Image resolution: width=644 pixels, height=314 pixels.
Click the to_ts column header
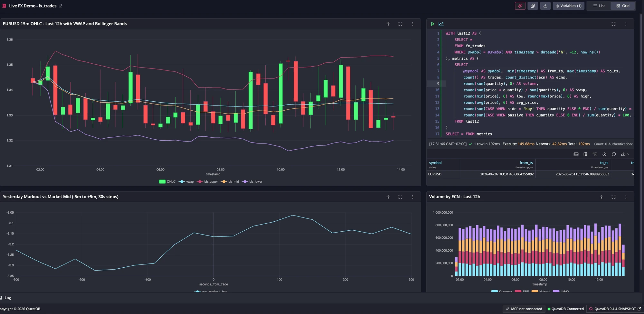coord(573,164)
